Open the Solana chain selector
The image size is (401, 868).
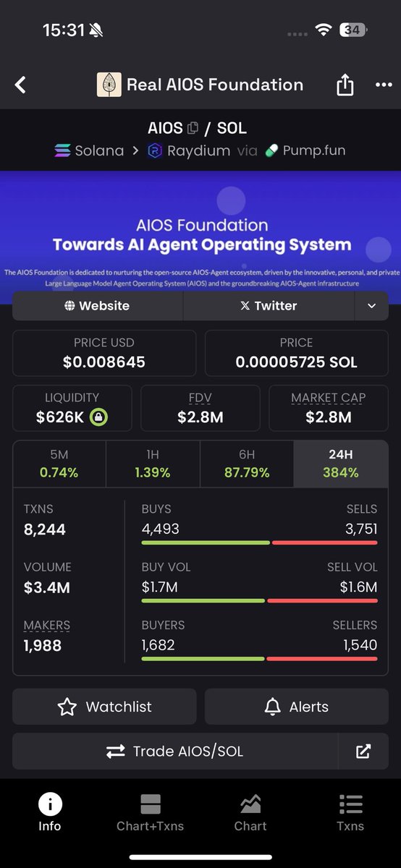click(89, 150)
